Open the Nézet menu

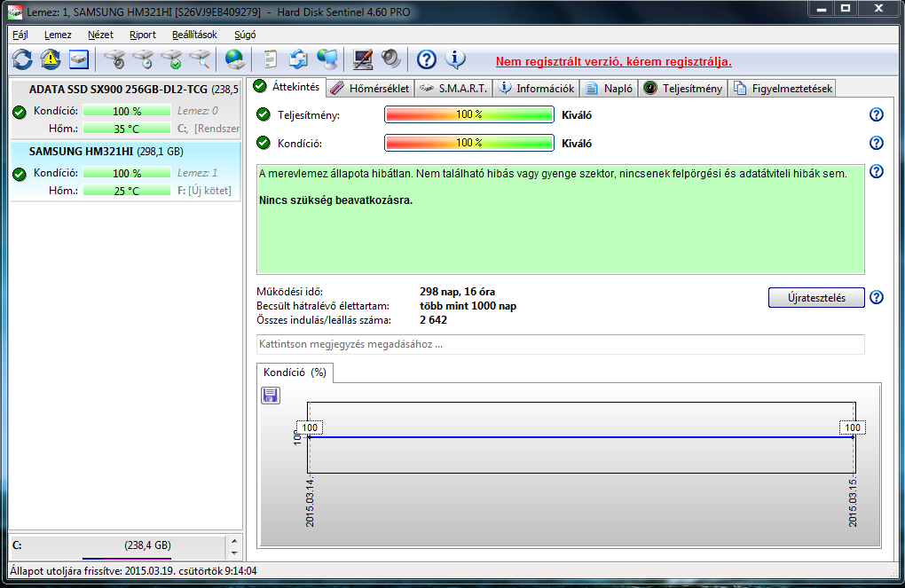(x=100, y=35)
